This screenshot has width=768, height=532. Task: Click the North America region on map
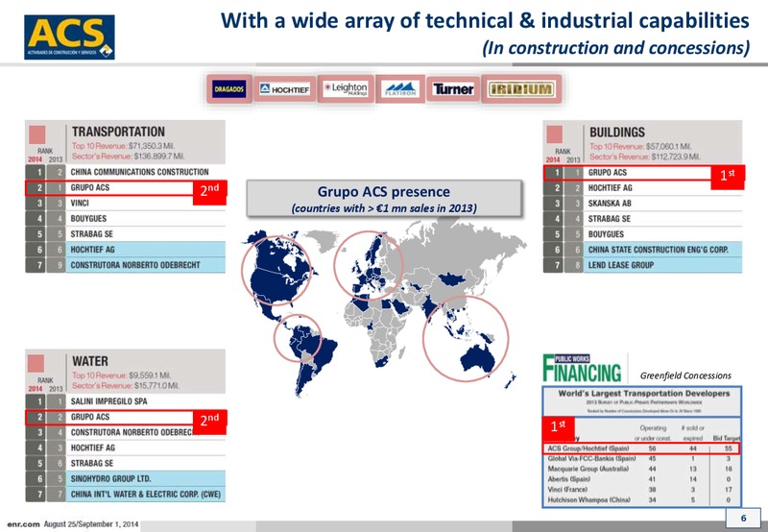[276, 271]
